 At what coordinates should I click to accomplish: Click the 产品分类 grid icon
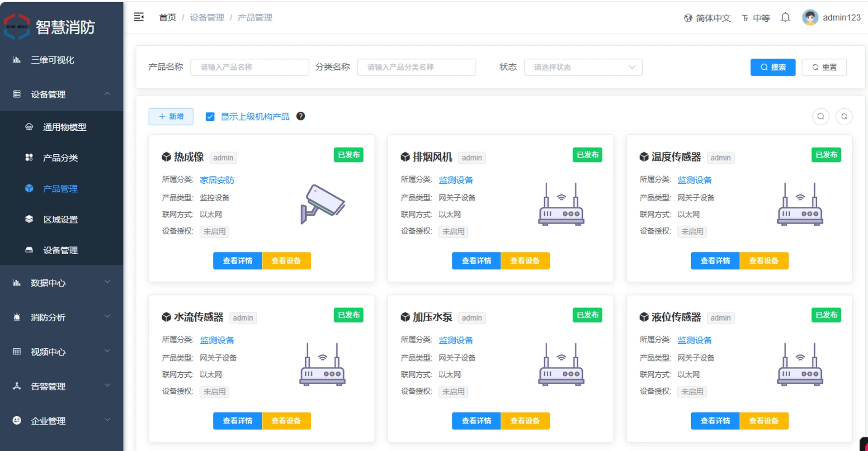(29, 157)
